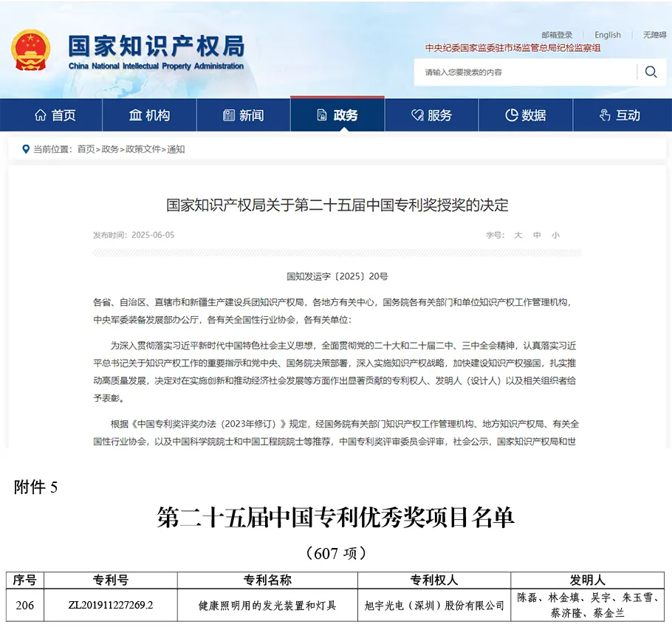Open the 无障碍 accessibility option
672x630 pixels.
pos(654,35)
